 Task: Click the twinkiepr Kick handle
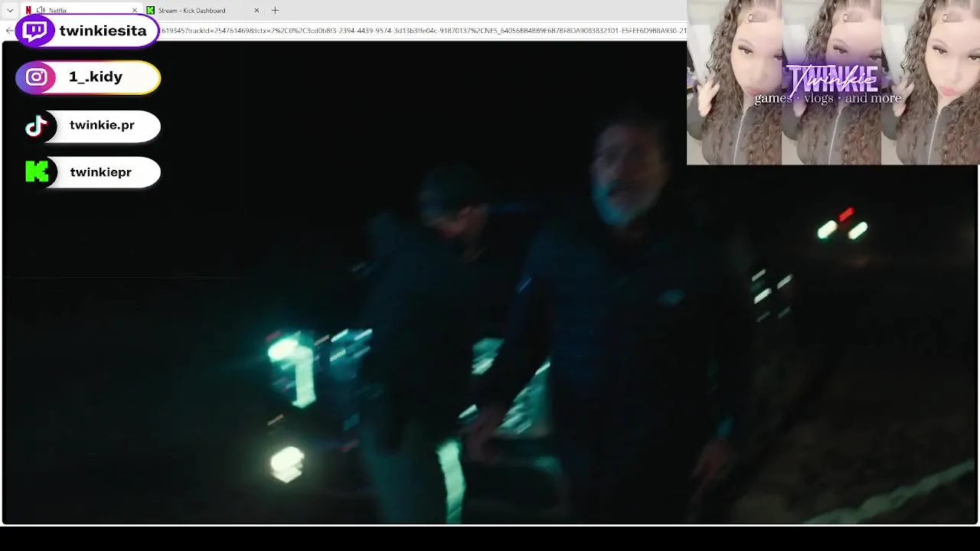point(101,173)
